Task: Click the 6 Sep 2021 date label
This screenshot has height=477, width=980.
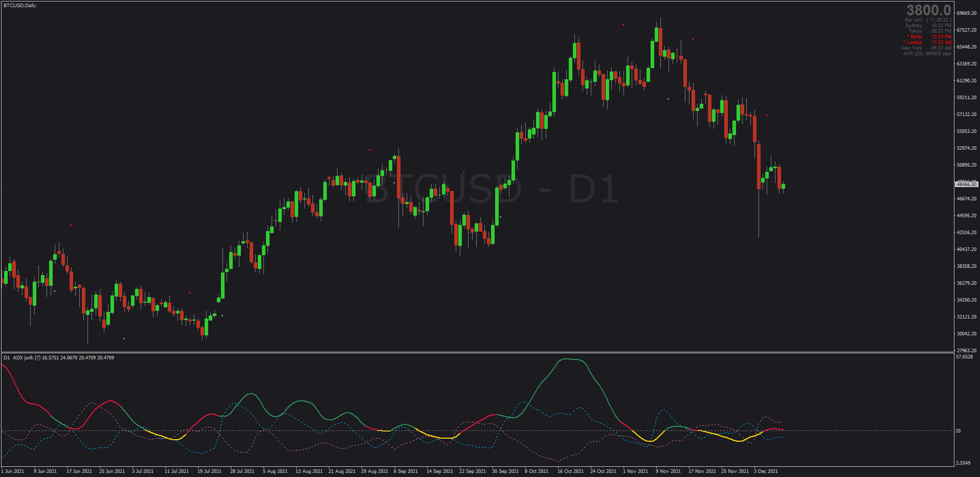Action: click(x=406, y=471)
